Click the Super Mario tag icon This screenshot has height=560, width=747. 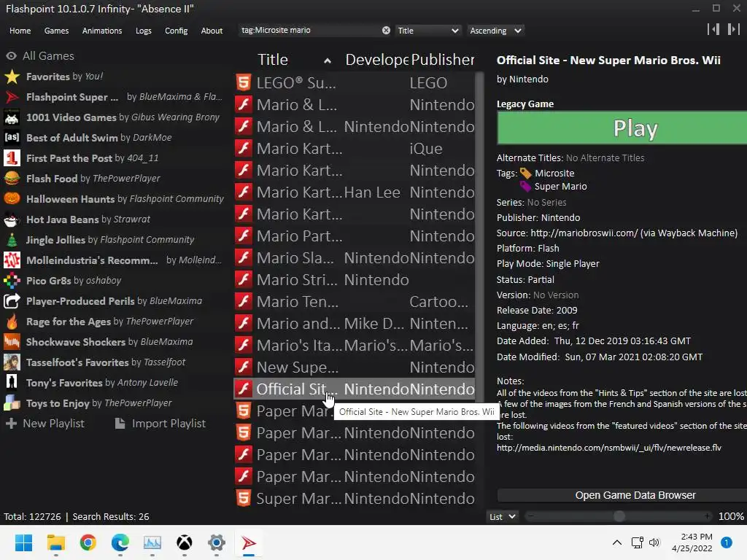tap(525, 186)
